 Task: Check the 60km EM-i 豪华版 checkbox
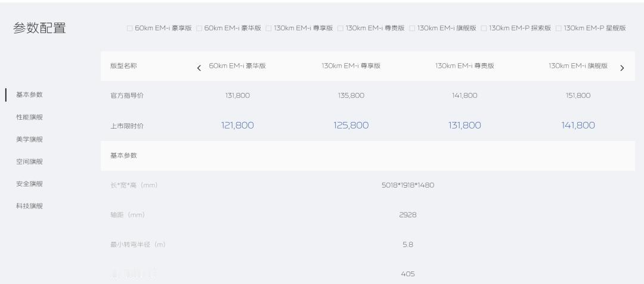(x=199, y=28)
